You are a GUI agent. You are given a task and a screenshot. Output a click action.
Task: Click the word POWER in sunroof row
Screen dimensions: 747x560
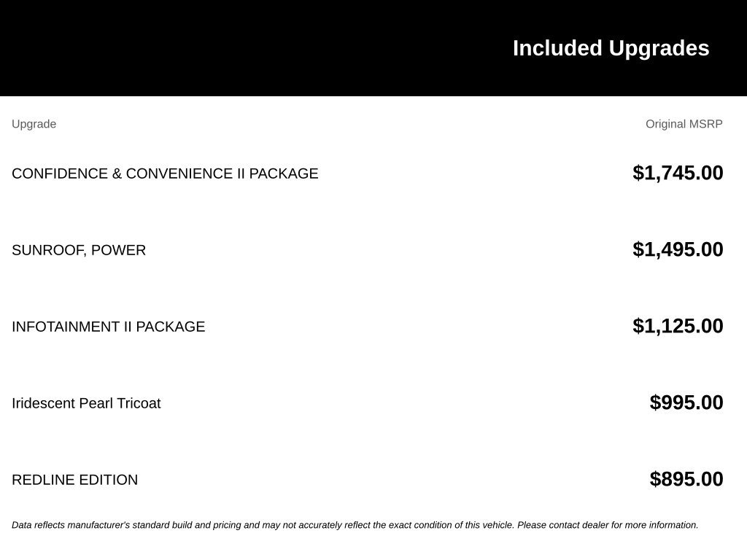point(118,250)
